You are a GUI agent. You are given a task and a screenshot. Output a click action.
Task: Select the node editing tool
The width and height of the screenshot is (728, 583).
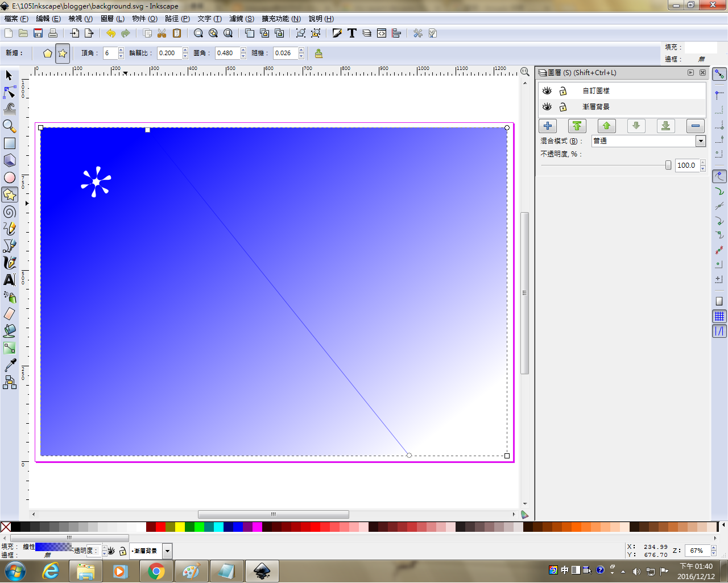(9, 92)
